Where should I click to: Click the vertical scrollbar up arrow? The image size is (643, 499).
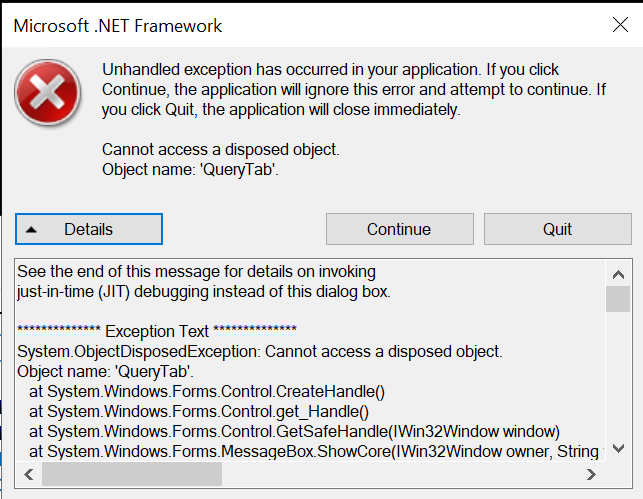[x=618, y=272]
